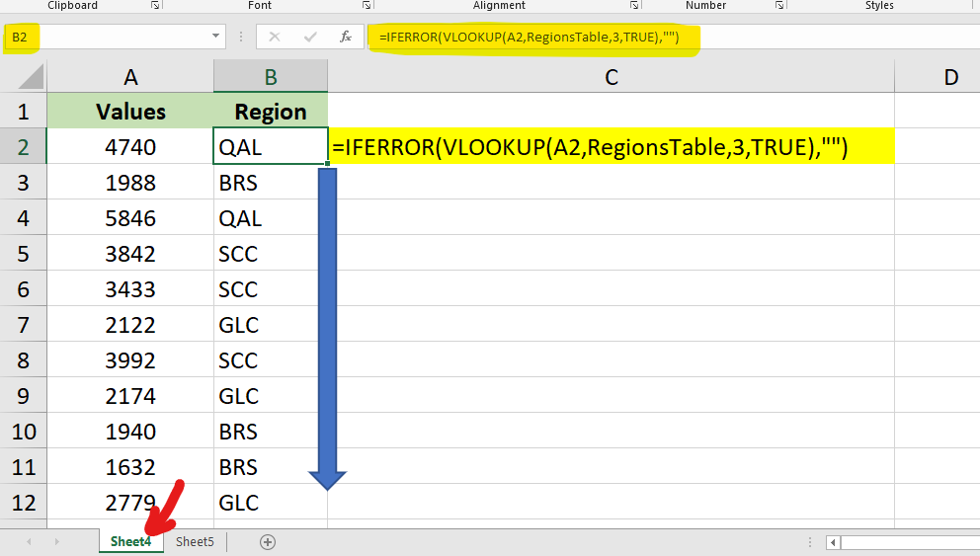Select row 12 header

tap(23, 503)
